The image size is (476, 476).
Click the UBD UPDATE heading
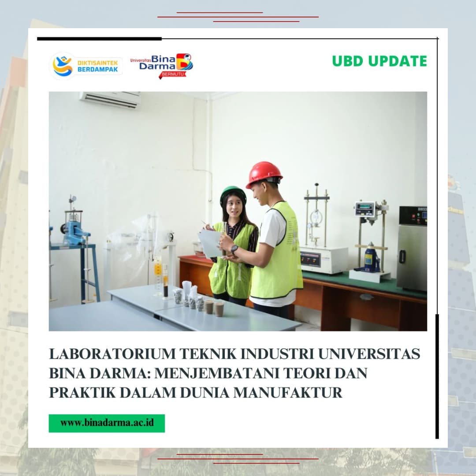coord(379,61)
